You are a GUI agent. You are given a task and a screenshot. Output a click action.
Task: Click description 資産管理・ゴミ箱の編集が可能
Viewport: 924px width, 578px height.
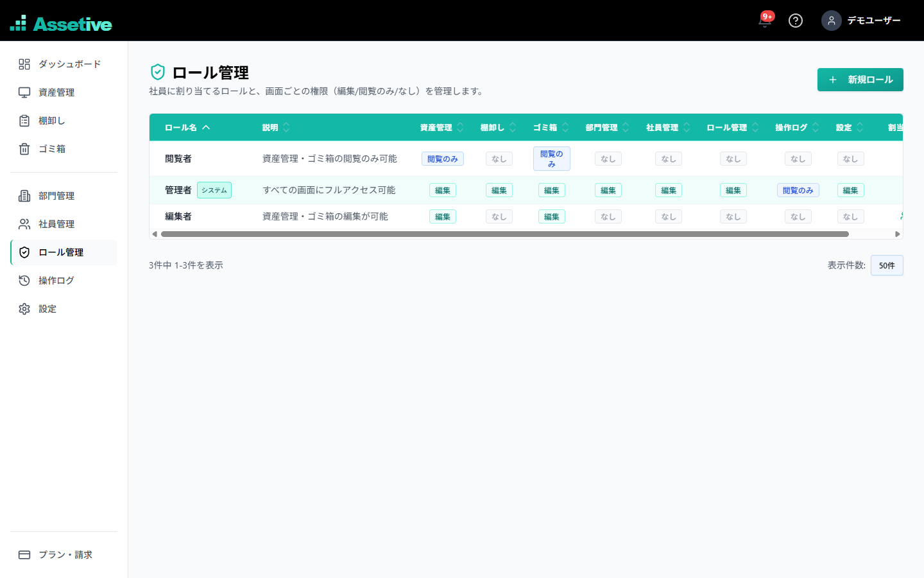[325, 216]
